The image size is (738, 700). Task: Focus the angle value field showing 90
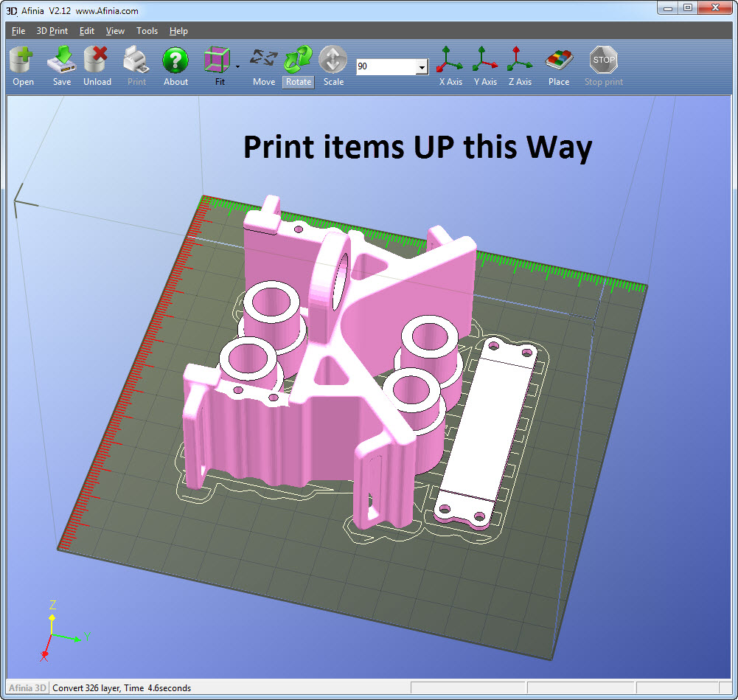(386, 66)
